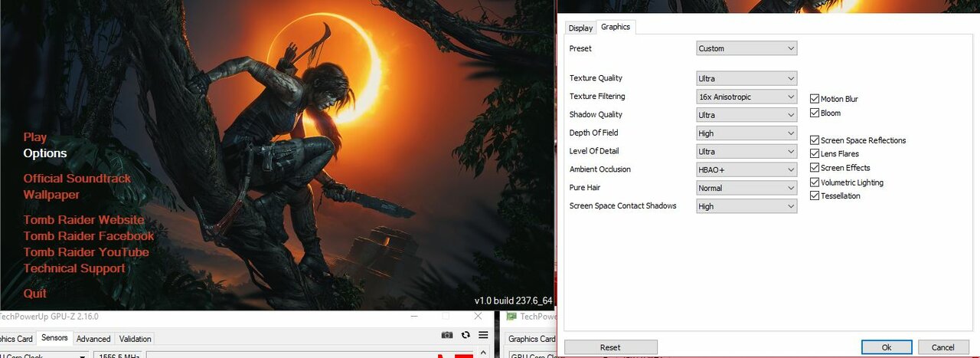The height and width of the screenshot is (358, 980).
Task: Uncheck the Tessellation option
Action: point(815,195)
